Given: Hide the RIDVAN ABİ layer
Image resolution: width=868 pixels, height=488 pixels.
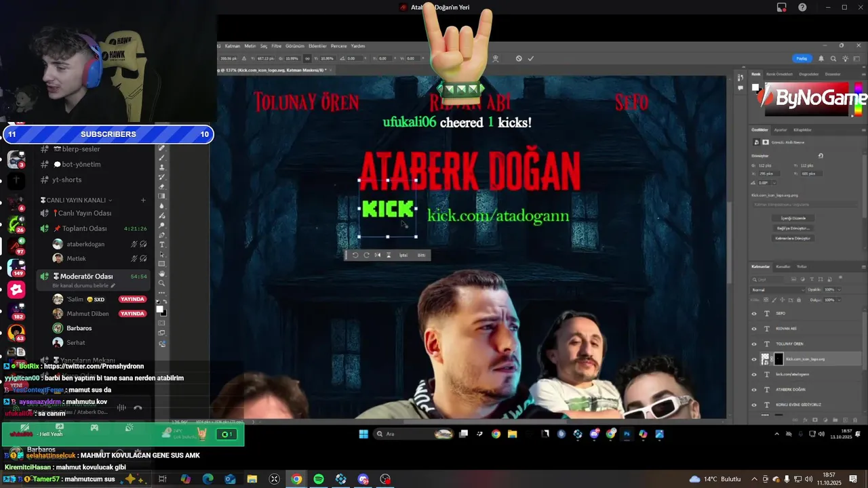Looking at the screenshot, I should [x=754, y=329].
